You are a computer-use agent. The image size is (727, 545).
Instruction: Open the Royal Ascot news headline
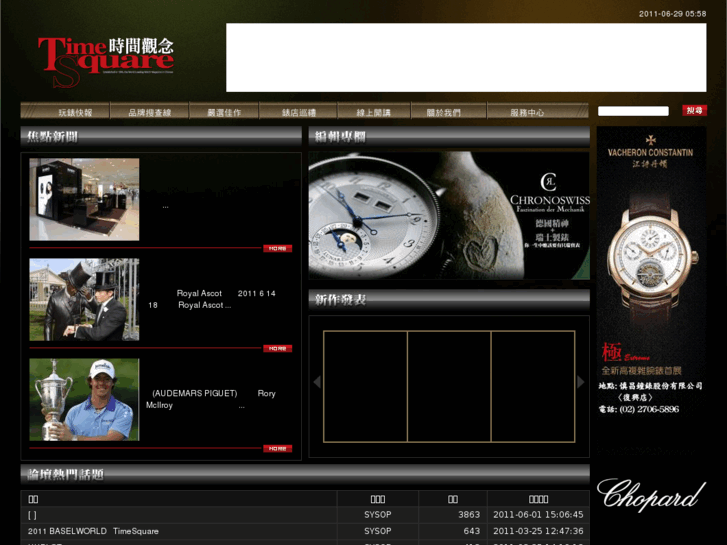(x=212, y=299)
